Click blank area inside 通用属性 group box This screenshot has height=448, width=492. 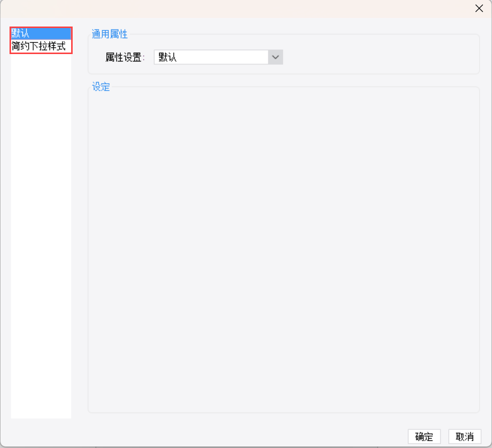pos(377,57)
